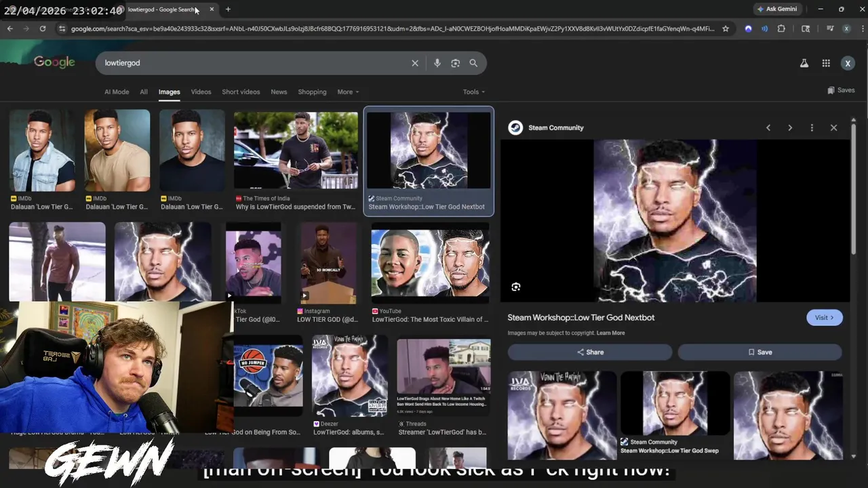Click the preview panel scrollbar
Screen dimensions: 868x488
(853, 190)
